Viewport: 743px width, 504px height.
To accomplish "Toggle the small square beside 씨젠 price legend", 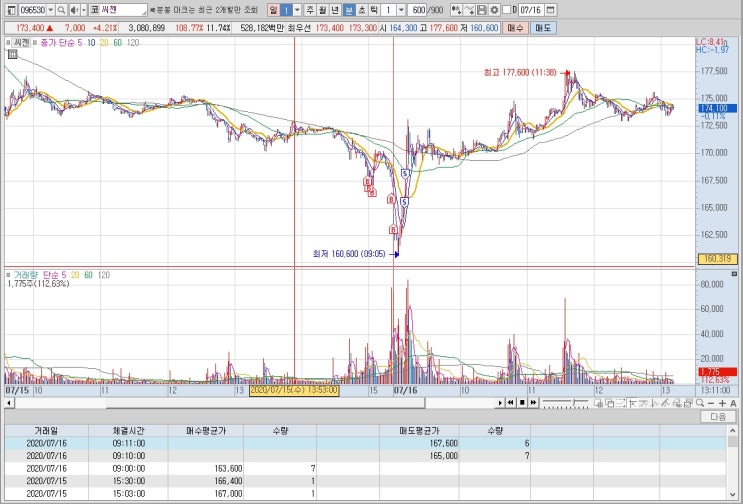I will (x=8, y=43).
